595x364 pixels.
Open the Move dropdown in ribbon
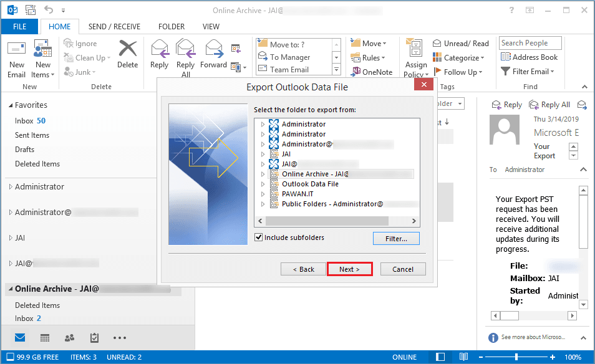368,43
